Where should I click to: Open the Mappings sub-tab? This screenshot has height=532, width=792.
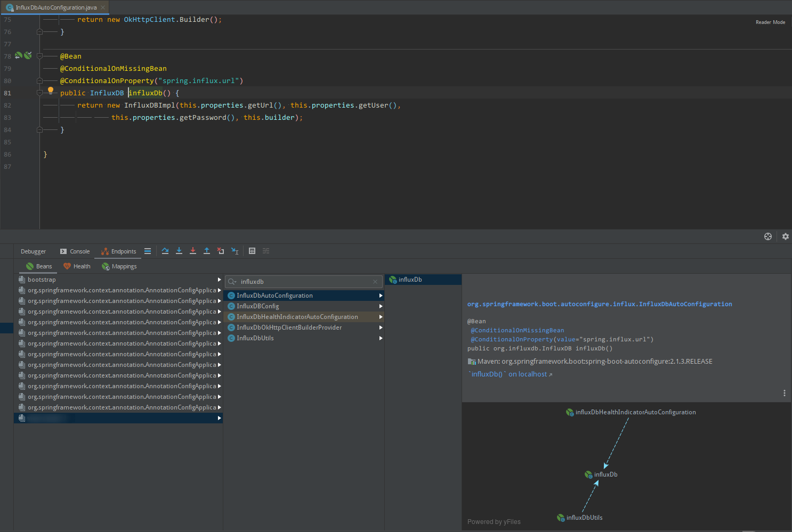click(119, 266)
